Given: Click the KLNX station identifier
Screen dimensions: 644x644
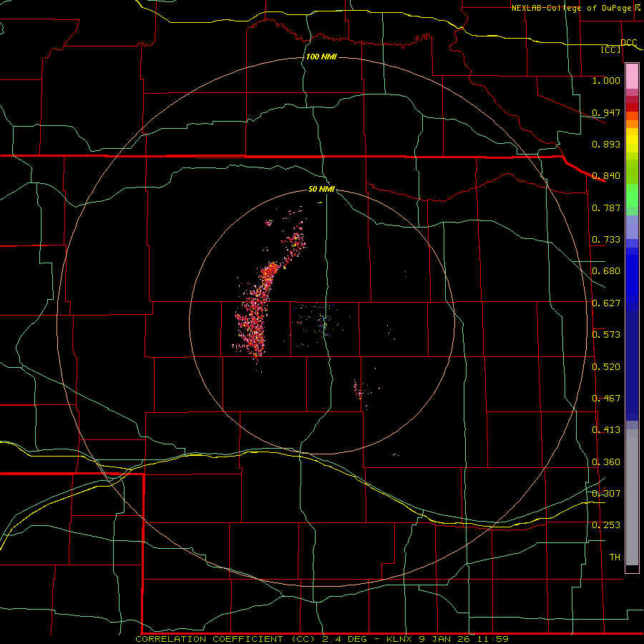Looking at the screenshot, I should (x=399, y=639).
